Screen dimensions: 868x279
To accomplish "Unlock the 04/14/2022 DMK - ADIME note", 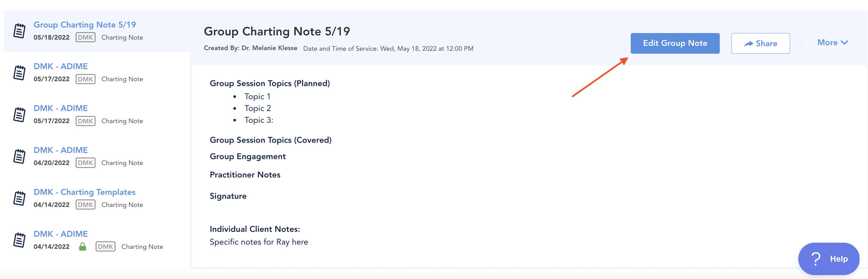I will [x=83, y=246].
